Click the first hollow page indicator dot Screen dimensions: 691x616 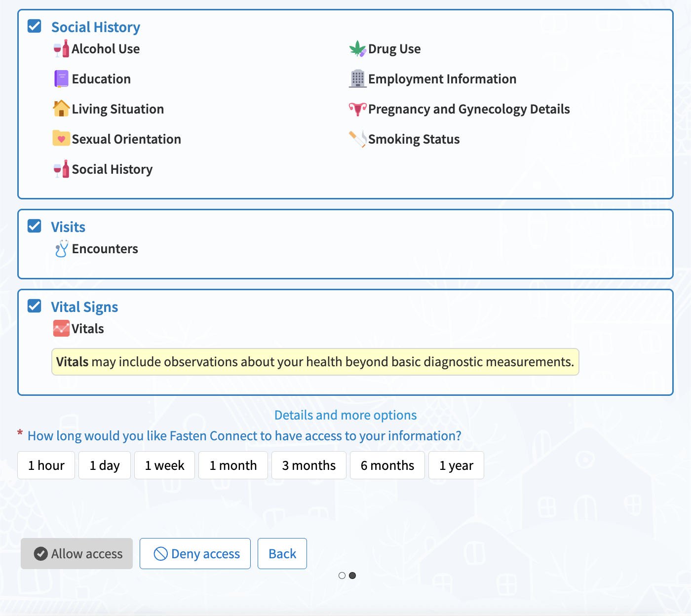click(x=342, y=576)
